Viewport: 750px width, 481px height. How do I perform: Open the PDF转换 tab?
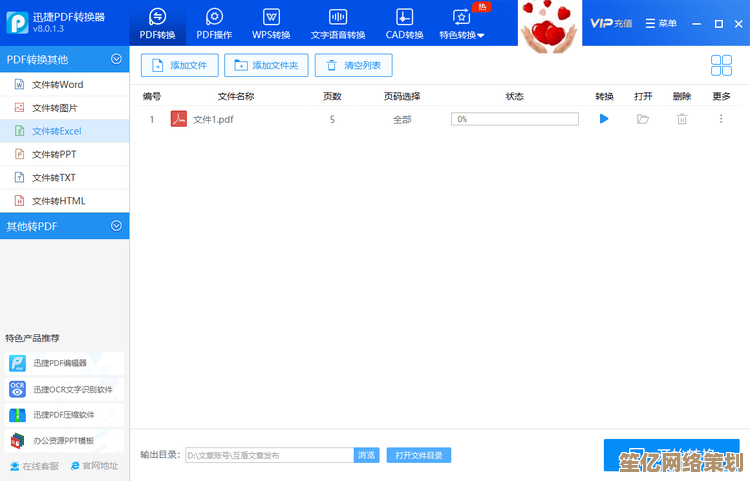157,23
